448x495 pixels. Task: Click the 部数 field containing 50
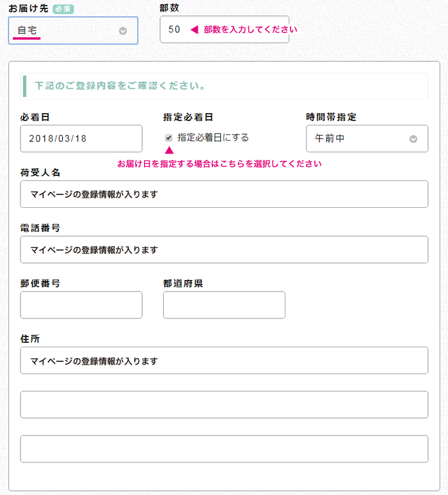(224, 29)
